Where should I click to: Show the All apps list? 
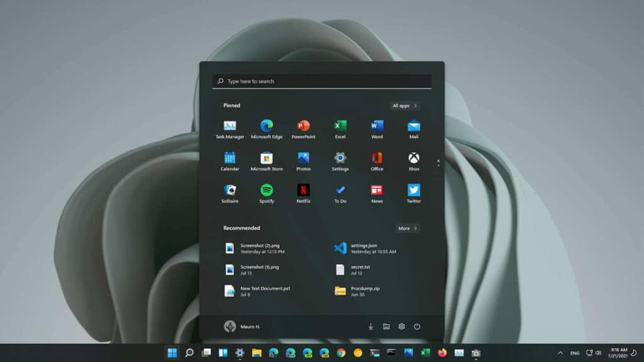pos(404,106)
